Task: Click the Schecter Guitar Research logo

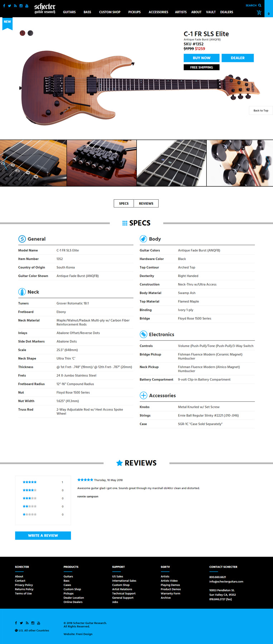Action: 45,8
